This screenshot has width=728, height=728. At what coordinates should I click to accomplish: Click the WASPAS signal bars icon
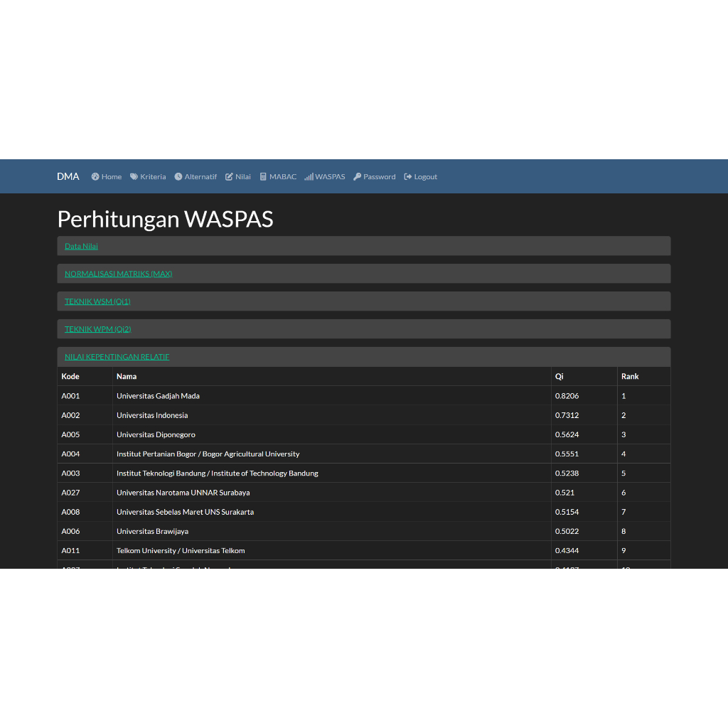click(309, 176)
